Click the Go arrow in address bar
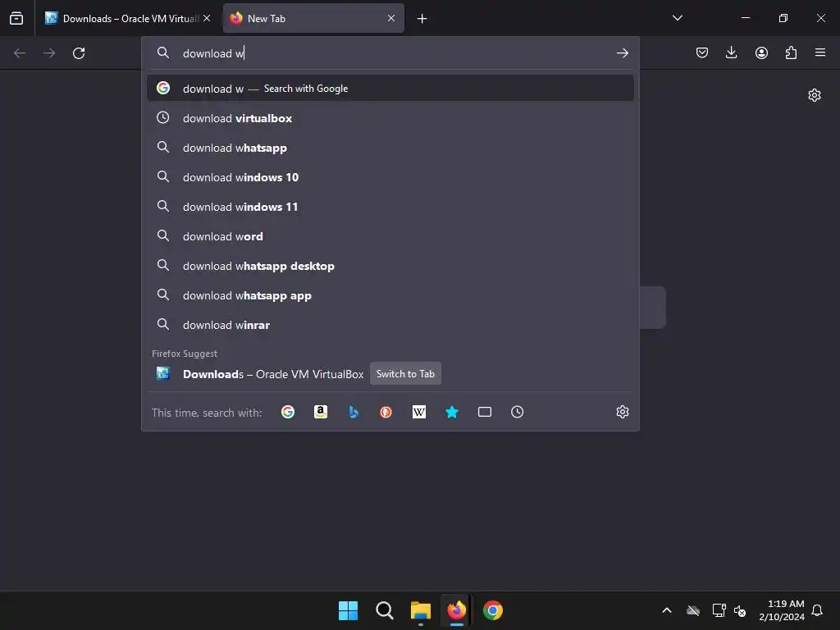The image size is (840, 630). 622,53
